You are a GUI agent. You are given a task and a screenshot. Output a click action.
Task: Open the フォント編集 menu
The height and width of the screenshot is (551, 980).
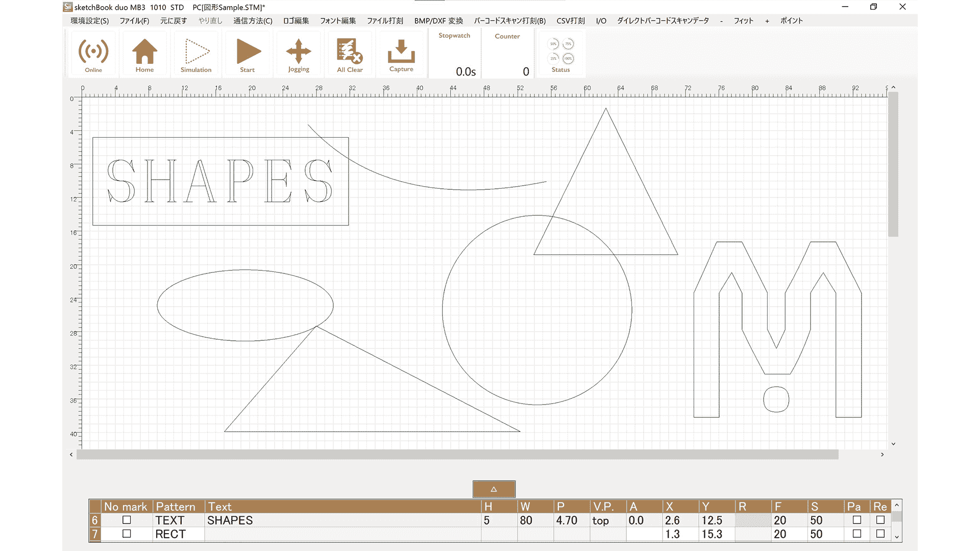tap(338, 21)
